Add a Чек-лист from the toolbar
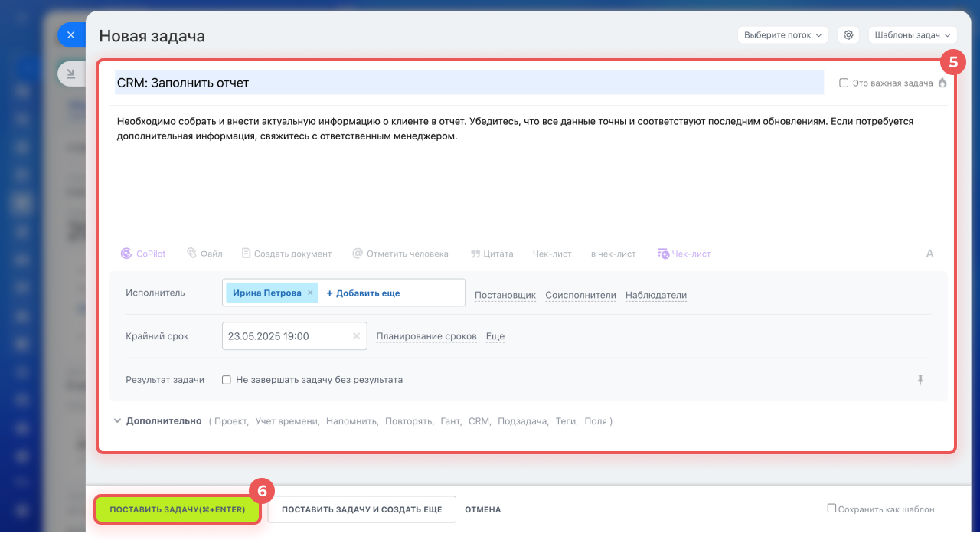The image size is (980, 543). tap(552, 254)
